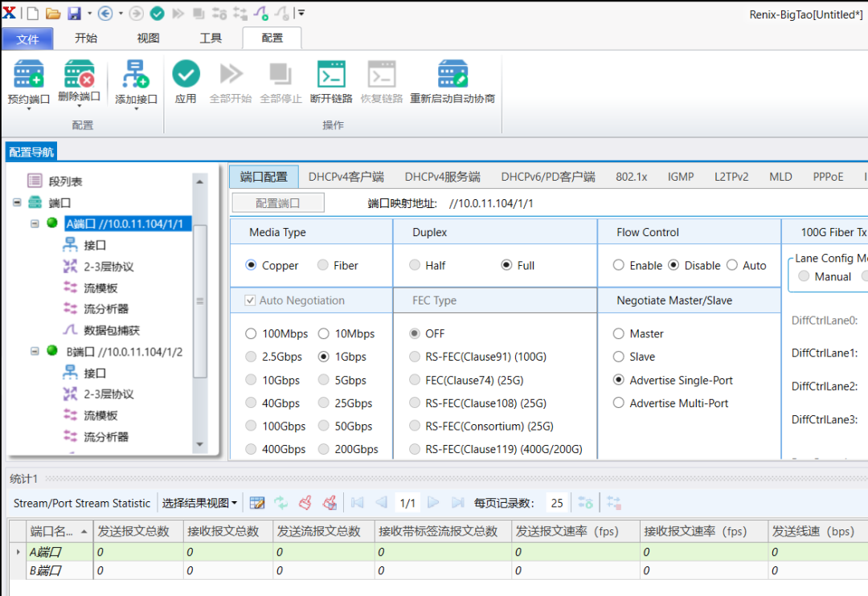This screenshot has width=868, height=596.
Task: Select the Master negotiate option
Action: pyautogui.click(x=619, y=333)
